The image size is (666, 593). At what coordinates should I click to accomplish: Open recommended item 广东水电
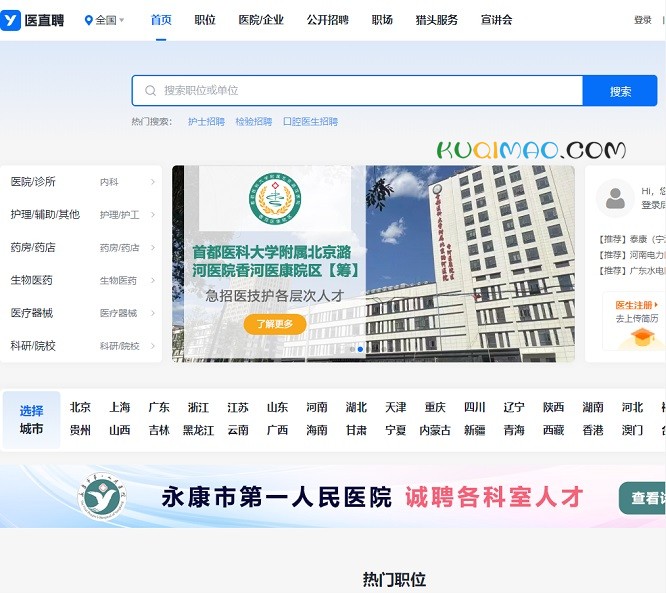pyautogui.click(x=632, y=271)
